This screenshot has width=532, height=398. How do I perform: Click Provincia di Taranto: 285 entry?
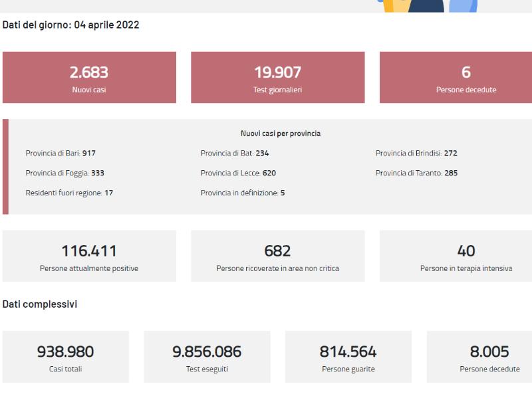[x=416, y=173]
